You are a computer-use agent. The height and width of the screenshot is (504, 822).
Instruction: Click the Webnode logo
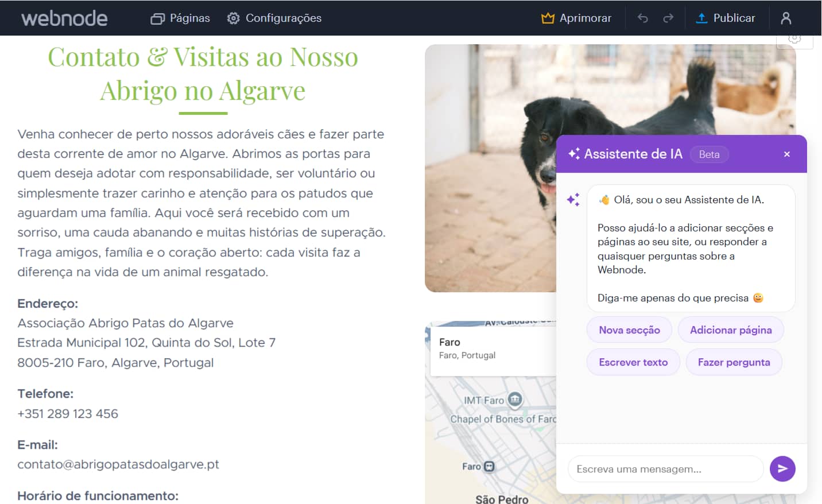point(64,18)
